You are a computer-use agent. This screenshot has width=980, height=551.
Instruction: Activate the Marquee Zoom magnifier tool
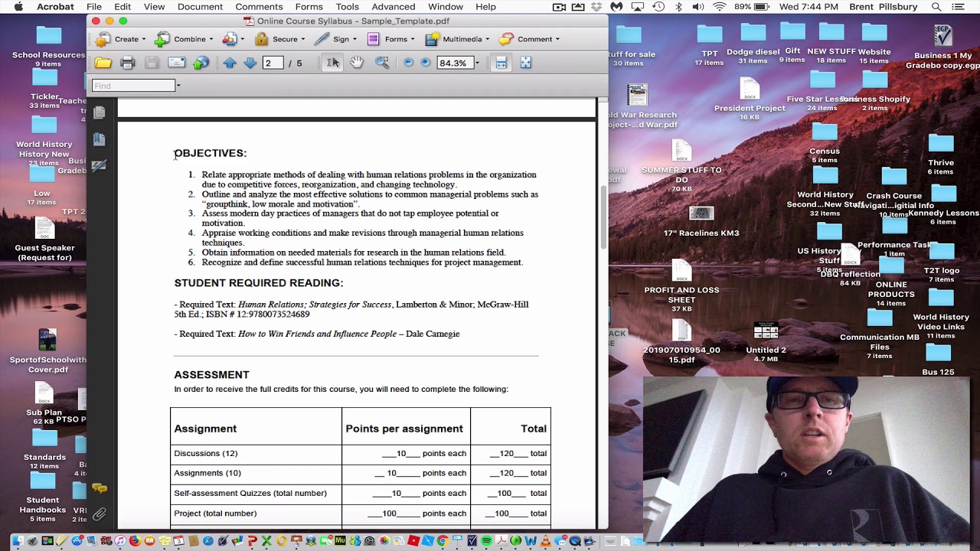381,63
